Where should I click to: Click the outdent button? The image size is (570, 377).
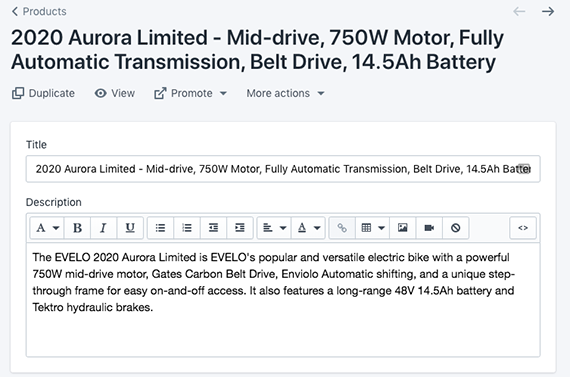(213, 228)
